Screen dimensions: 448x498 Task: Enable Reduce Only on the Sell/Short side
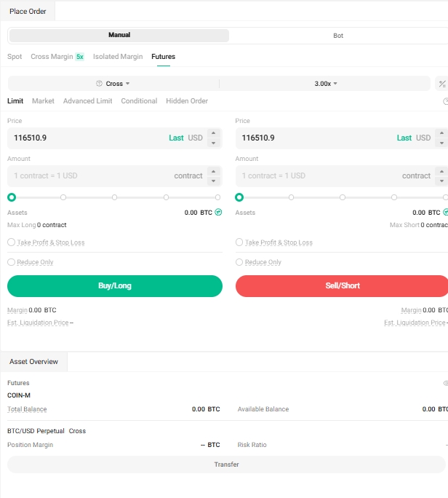tap(239, 262)
